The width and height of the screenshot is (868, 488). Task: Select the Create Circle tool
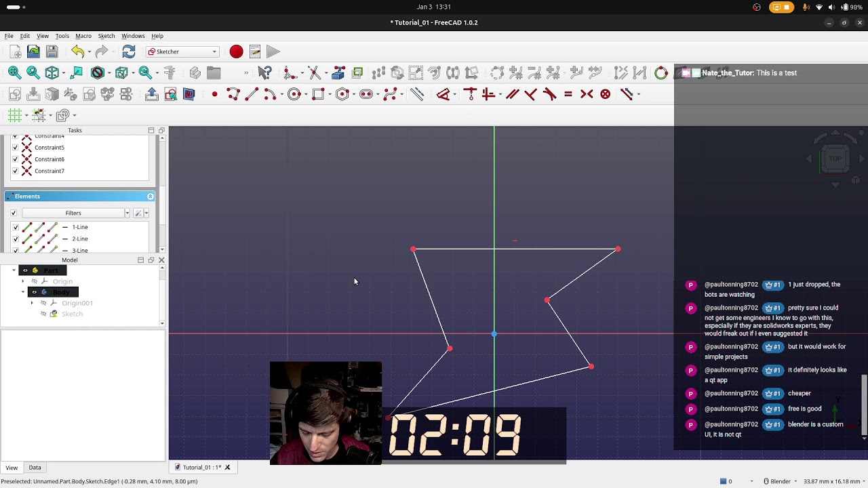[294, 94]
